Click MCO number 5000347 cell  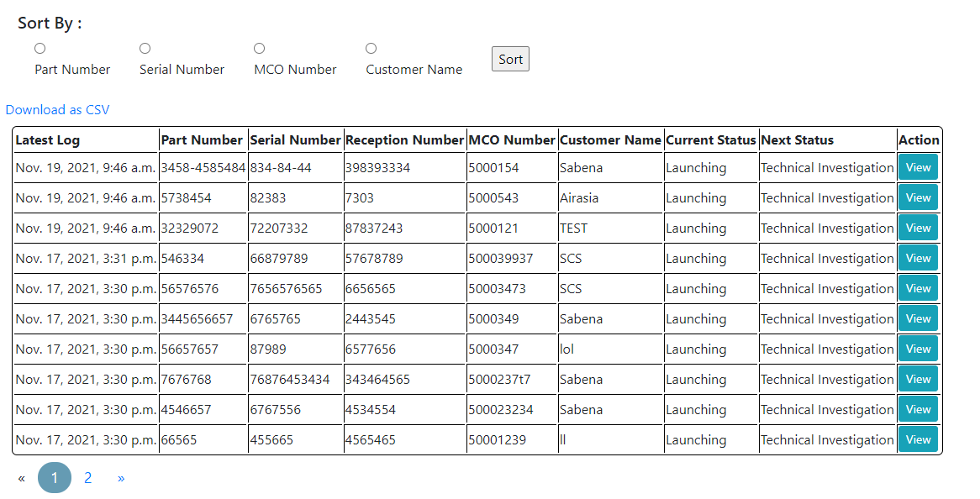[512, 349]
